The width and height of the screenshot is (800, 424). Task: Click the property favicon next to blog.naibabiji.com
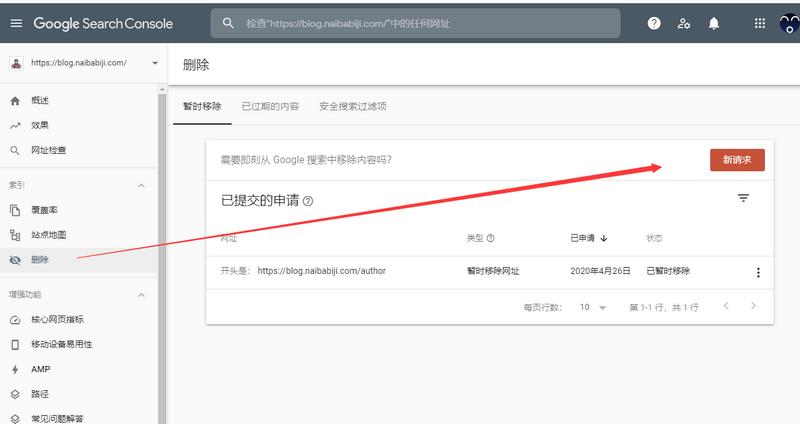16,63
